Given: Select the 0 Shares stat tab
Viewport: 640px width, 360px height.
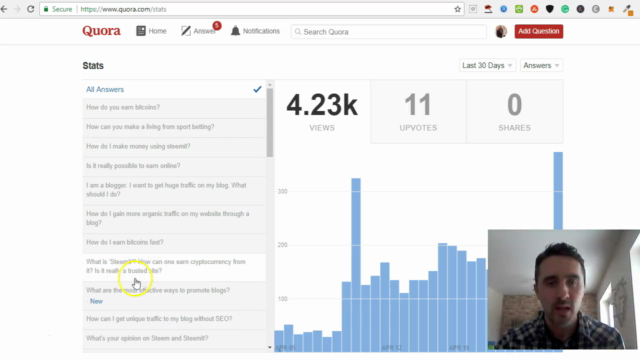Looking at the screenshot, I should click(x=515, y=111).
